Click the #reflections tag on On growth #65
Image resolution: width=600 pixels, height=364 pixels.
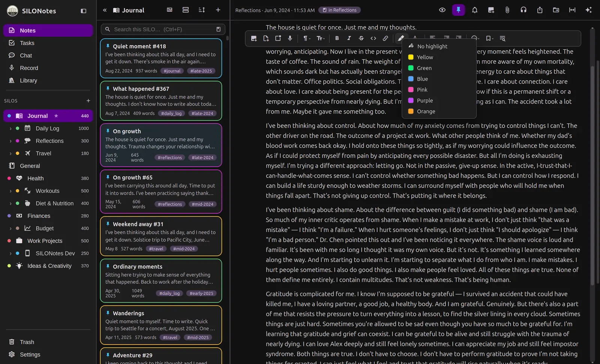click(x=170, y=204)
